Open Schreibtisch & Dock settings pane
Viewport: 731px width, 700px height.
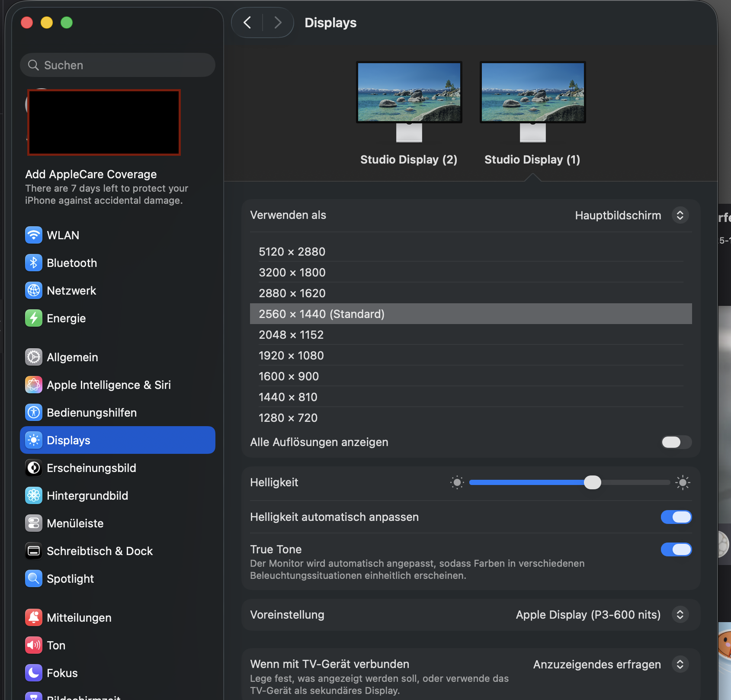118,551
